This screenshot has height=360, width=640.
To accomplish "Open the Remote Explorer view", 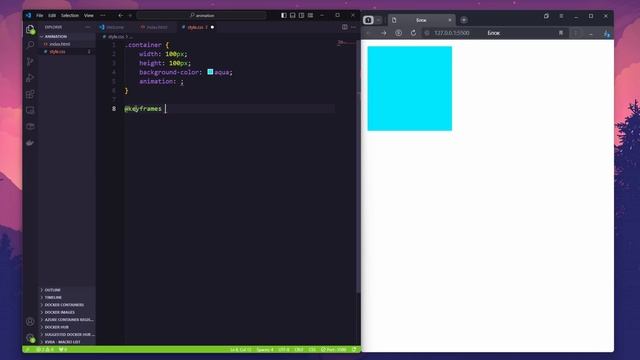I will coord(30,110).
